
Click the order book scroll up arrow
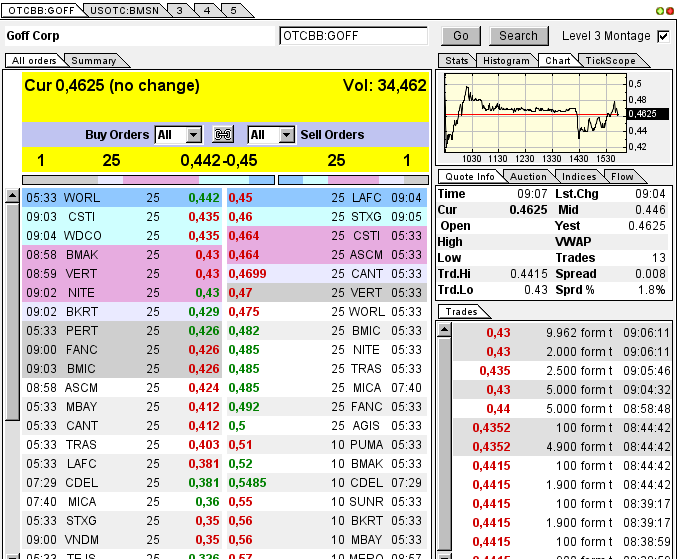[x=12, y=196]
